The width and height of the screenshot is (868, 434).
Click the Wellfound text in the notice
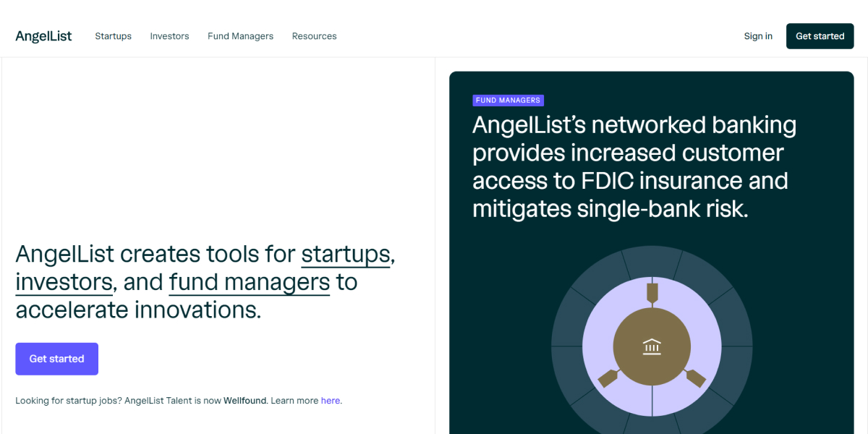pos(245,400)
